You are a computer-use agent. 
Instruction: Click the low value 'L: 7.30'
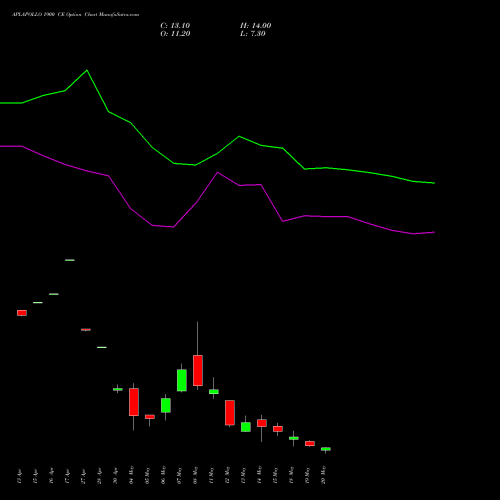coord(253,34)
